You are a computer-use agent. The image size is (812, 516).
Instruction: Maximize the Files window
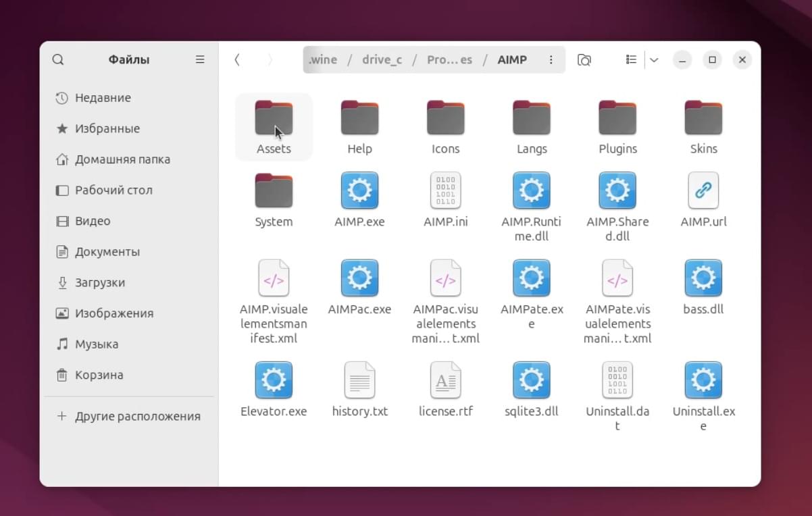(712, 59)
